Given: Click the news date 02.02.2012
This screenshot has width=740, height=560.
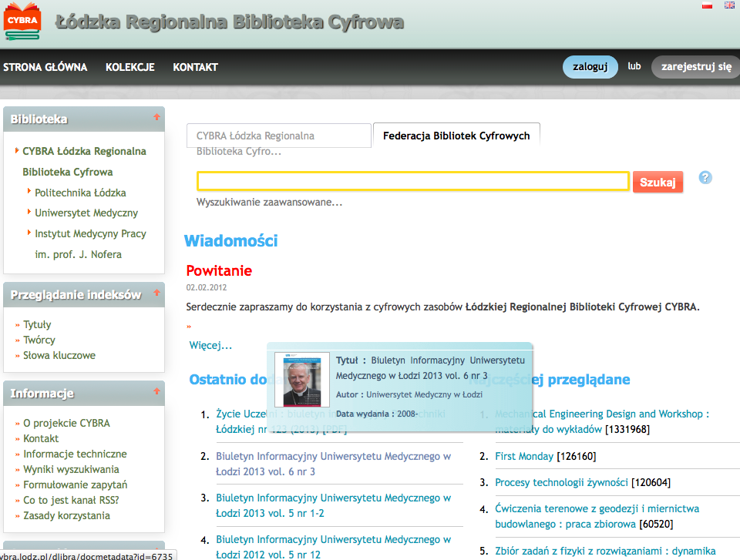Looking at the screenshot, I should point(207,287).
